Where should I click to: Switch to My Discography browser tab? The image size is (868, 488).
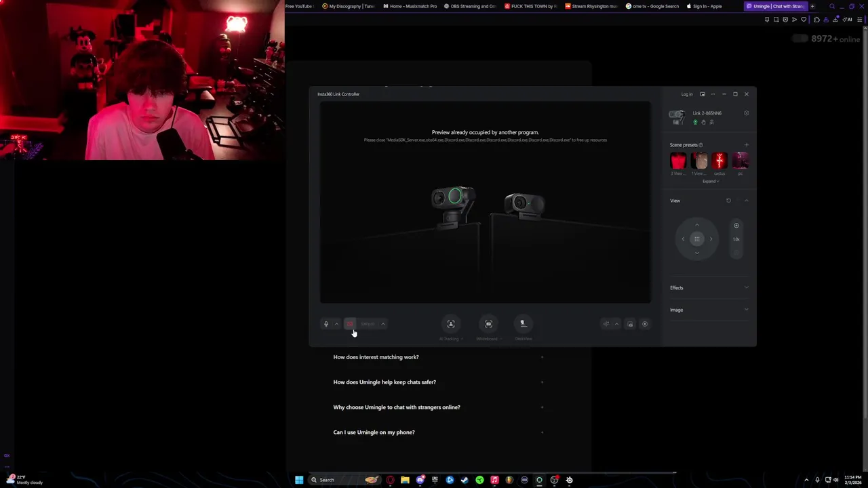(x=348, y=6)
